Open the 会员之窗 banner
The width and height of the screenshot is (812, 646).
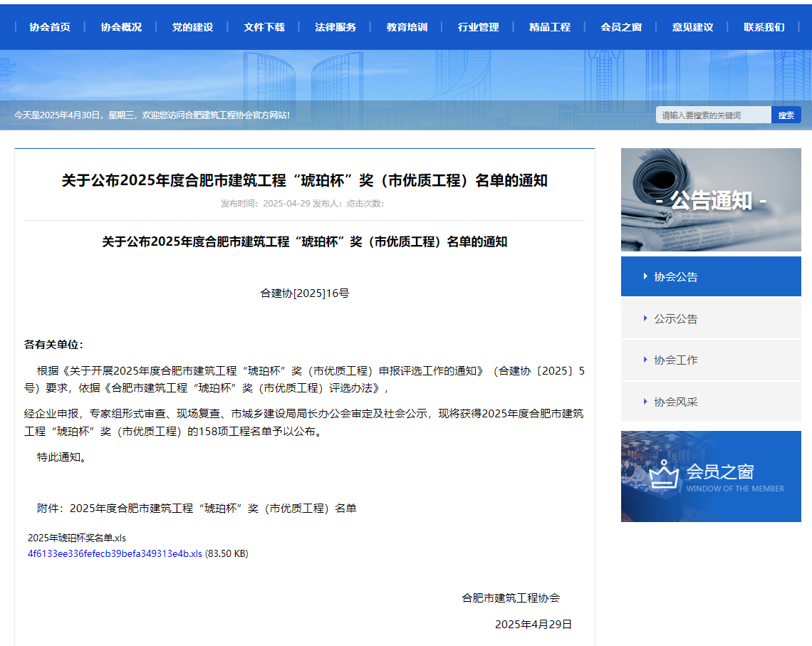tap(711, 476)
